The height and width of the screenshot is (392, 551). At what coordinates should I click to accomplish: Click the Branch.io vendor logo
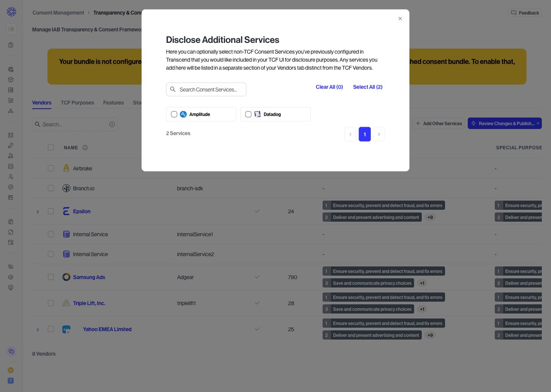click(66, 188)
